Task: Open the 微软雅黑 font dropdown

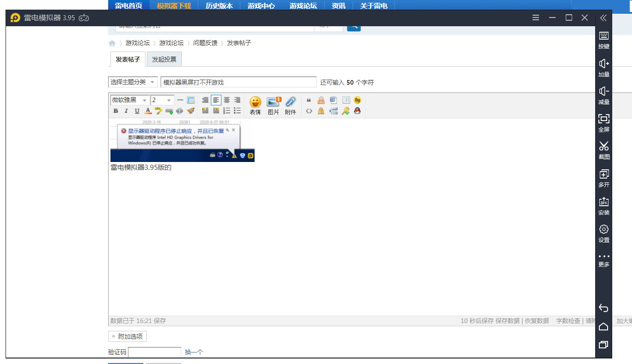Action: coord(129,100)
